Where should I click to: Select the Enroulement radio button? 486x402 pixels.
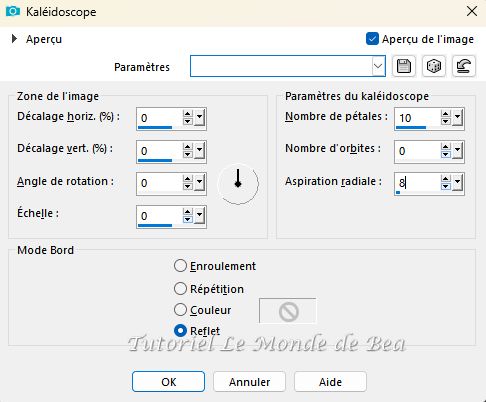[x=180, y=266]
